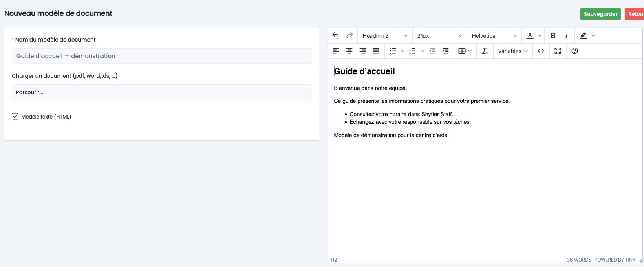This screenshot has width=644, height=267.
Task: Click bullet 'Échangez avec votre responsable'
Action: [x=410, y=122]
